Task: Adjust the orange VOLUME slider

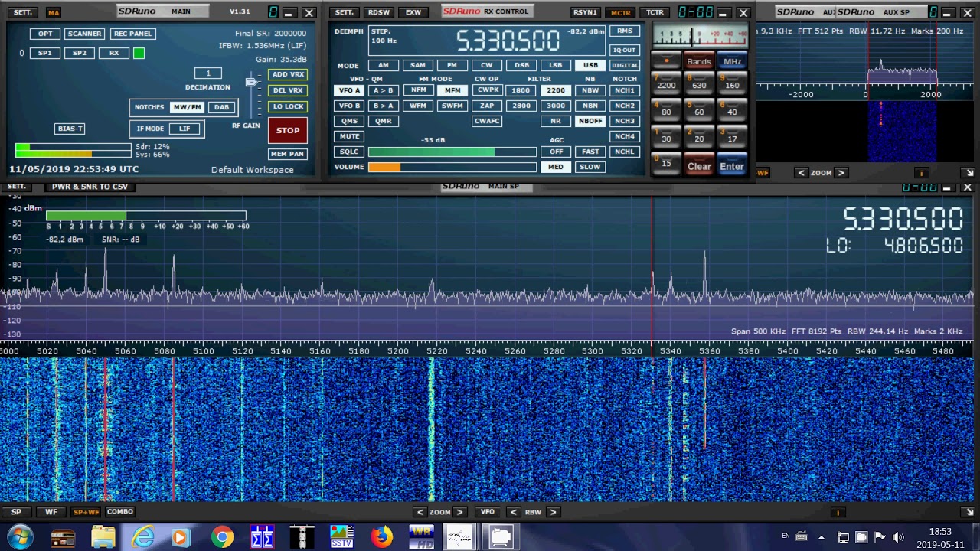Action: click(452, 167)
